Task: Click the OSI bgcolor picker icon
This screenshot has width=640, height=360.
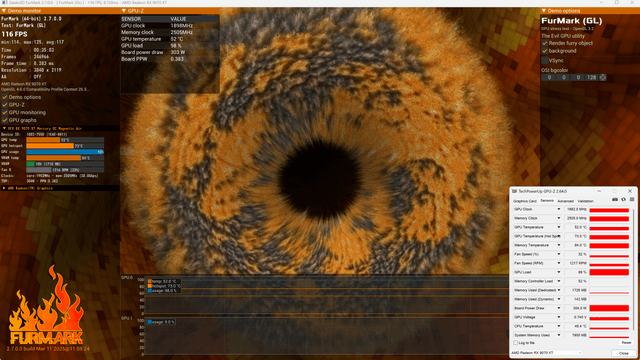Action: coord(603,78)
